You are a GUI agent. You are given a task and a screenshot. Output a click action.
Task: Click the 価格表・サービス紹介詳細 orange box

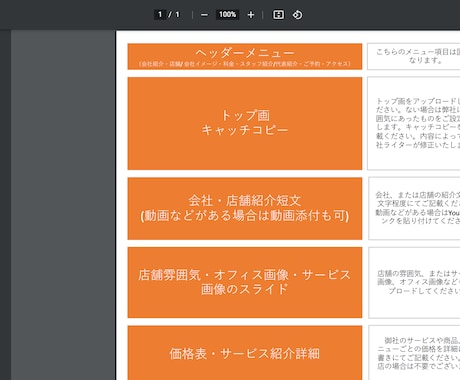point(245,353)
